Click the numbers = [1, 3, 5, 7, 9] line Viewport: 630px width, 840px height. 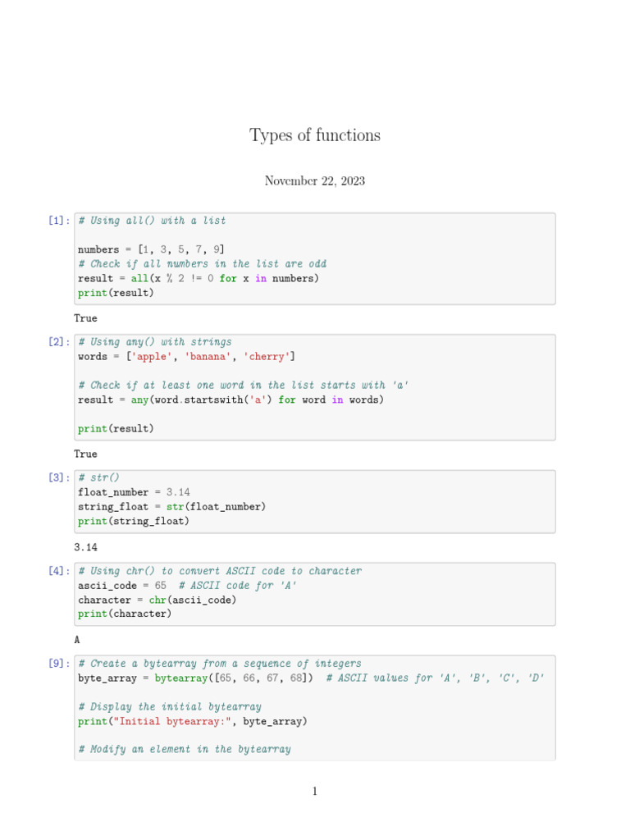click(152, 249)
